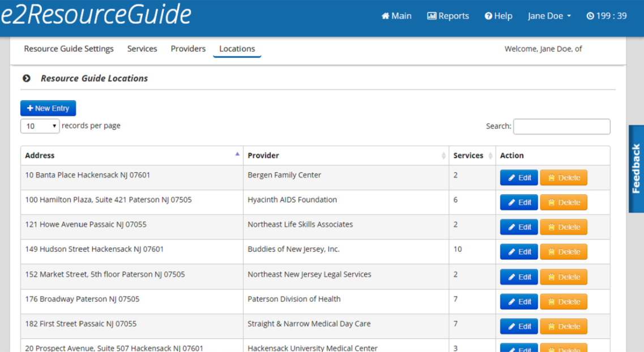
Task: Go to Main home page
Action: pyautogui.click(x=396, y=16)
